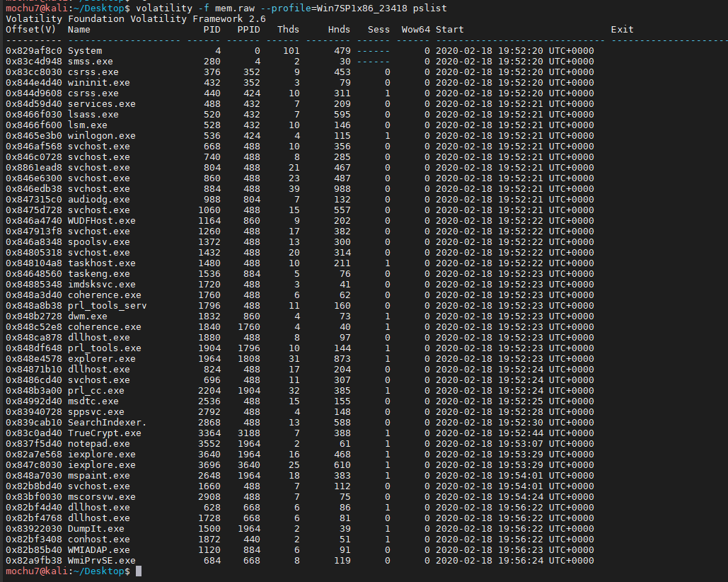Select 'msdtc.exe' process name
This screenshot has height=582, width=728.
[93, 401]
